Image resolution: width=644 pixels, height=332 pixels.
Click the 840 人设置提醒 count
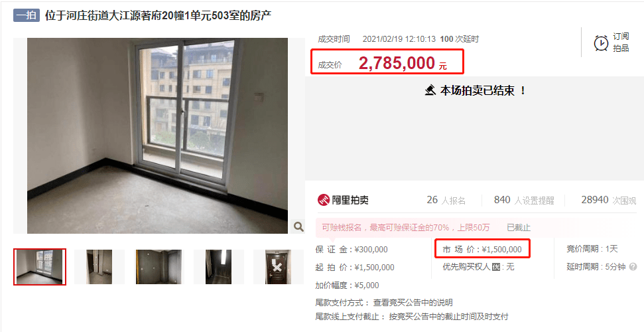pos(524,200)
